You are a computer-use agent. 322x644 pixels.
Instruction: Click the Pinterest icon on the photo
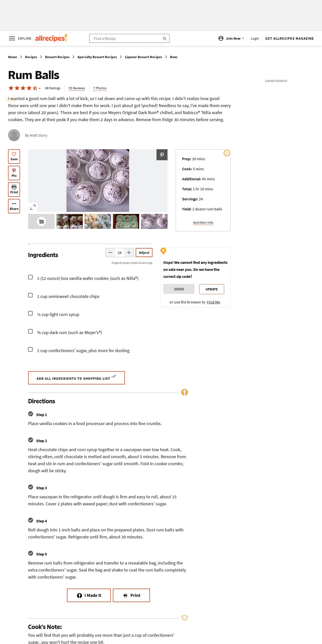point(162,155)
